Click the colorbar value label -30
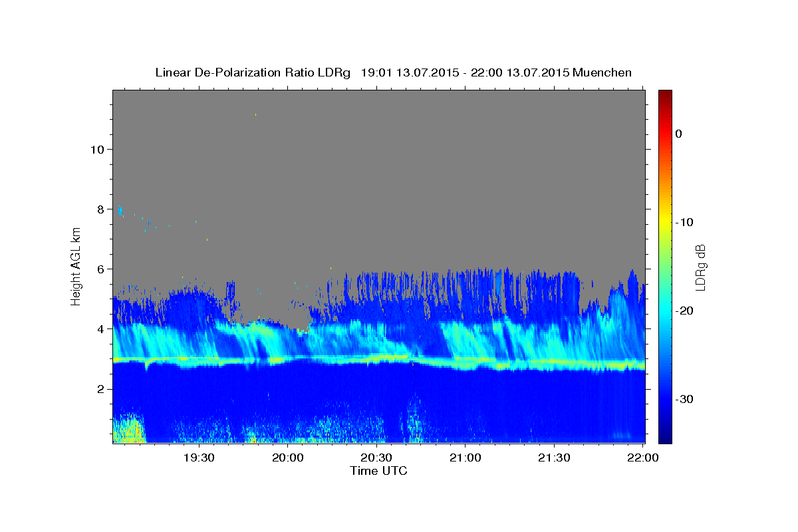798x532 pixels. click(x=684, y=399)
